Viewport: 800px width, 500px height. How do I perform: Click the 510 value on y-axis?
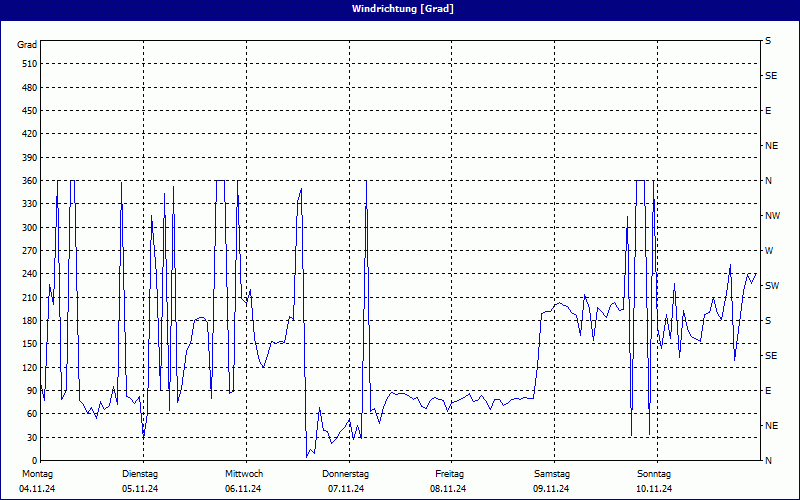tap(28, 64)
